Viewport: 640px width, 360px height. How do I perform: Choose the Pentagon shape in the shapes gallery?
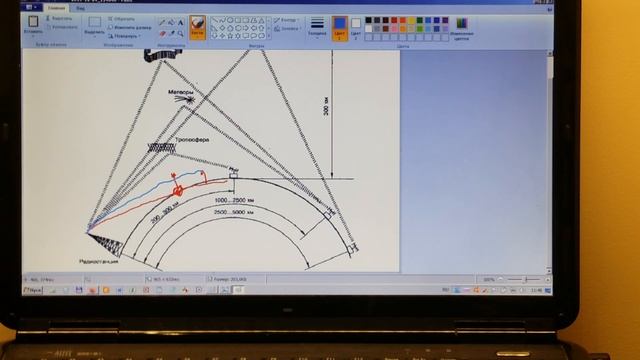[230, 28]
